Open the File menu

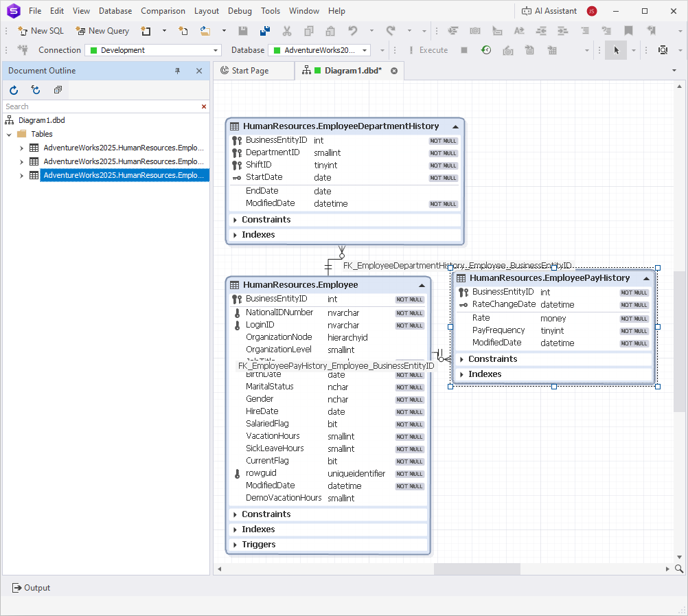coord(35,11)
